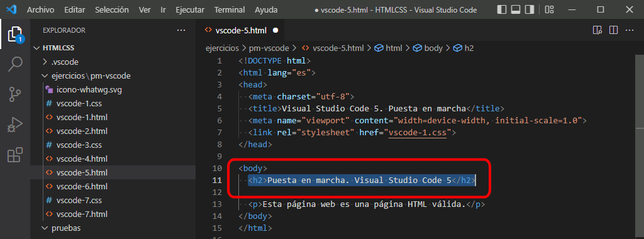Click the EXPLORADOR panel title

tap(64, 30)
